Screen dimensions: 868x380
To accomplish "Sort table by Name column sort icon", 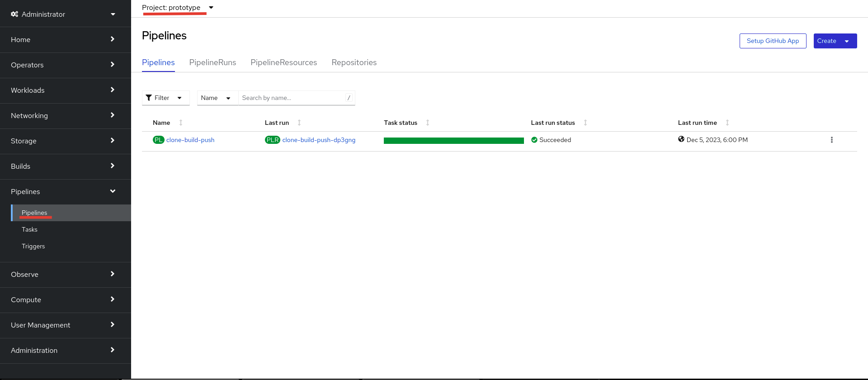I will coord(181,123).
